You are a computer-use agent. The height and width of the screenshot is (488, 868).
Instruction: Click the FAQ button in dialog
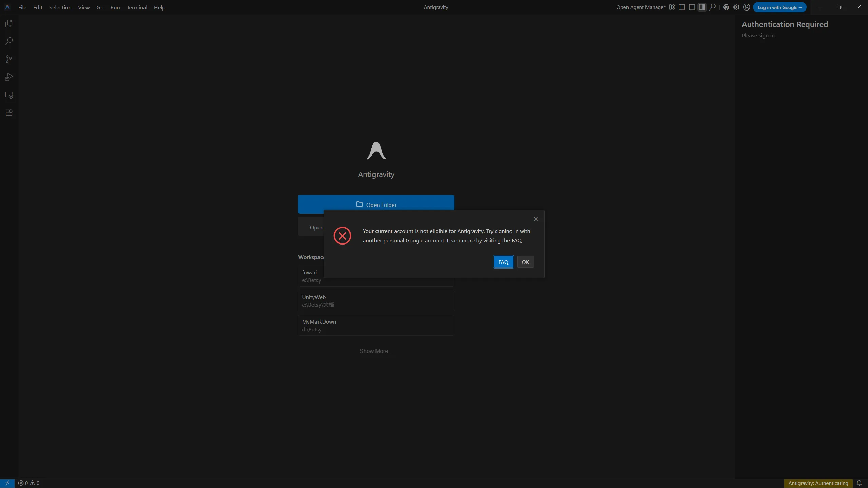tap(503, 262)
